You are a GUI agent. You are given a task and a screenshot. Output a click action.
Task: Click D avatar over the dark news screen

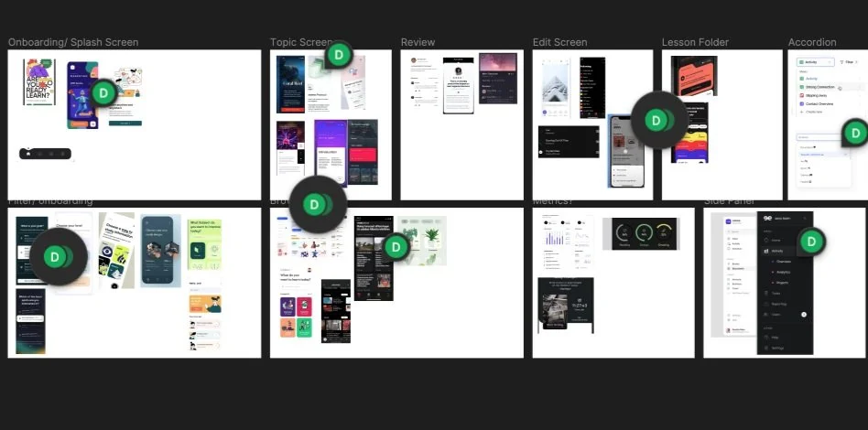[396, 247]
